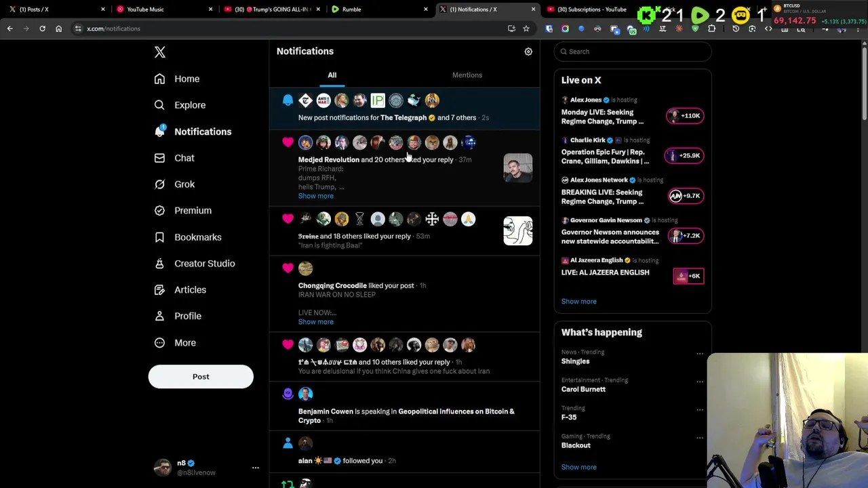
Task: Open meme thumbnail in Iran is fighting Baal notification
Action: pyautogui.click(x=518, y=230)
